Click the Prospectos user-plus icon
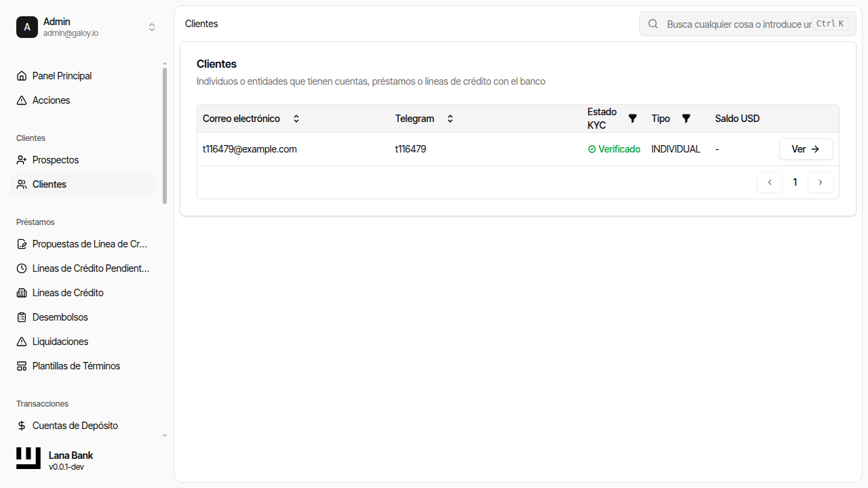Image resolution: width=868 pixels, height=488 pixels. tap(22, 160)
